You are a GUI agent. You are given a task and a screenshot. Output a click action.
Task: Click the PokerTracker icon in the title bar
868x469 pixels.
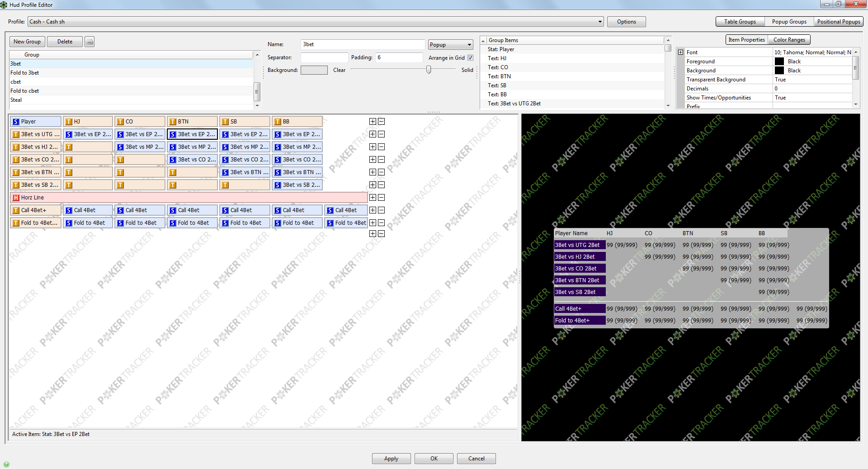pyautogui.click(x=4, y=5)
